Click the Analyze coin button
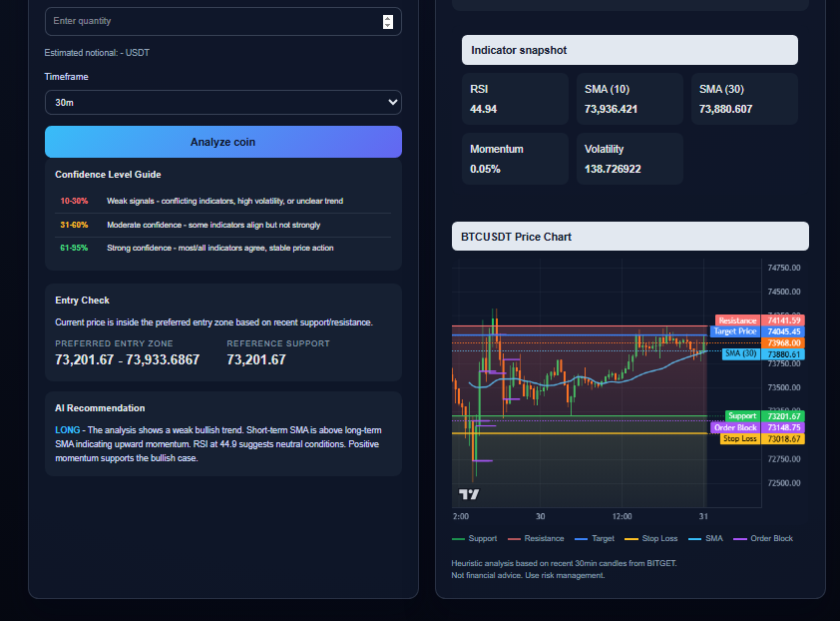The width and height of the screenshot is (840, 621). point(222,142)
